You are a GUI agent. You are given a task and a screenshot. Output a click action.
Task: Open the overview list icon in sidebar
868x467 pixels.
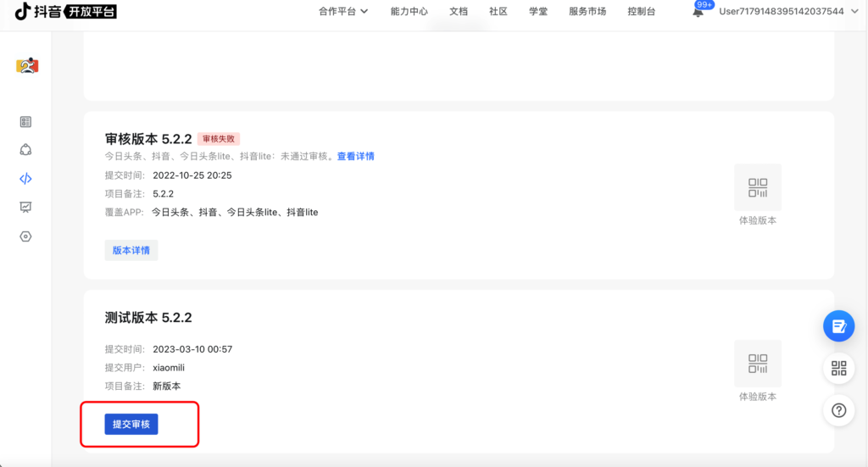25,122
